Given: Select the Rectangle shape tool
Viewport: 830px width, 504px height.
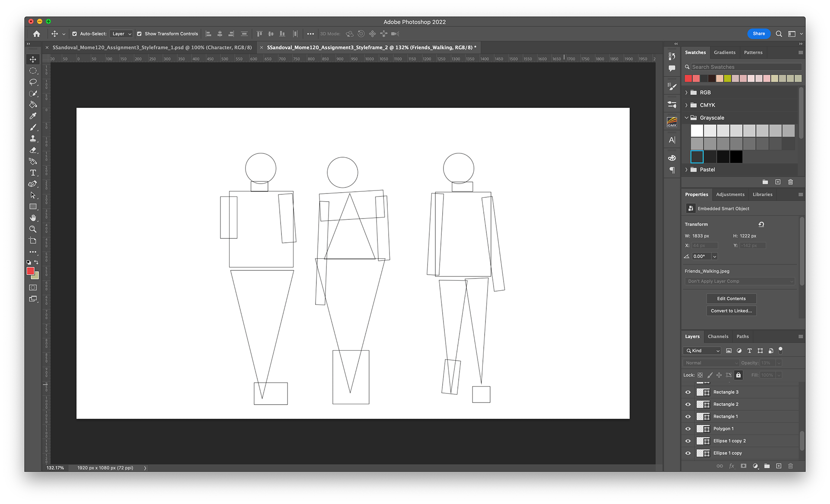Looking at the screenshot, I should click(33, 206).
